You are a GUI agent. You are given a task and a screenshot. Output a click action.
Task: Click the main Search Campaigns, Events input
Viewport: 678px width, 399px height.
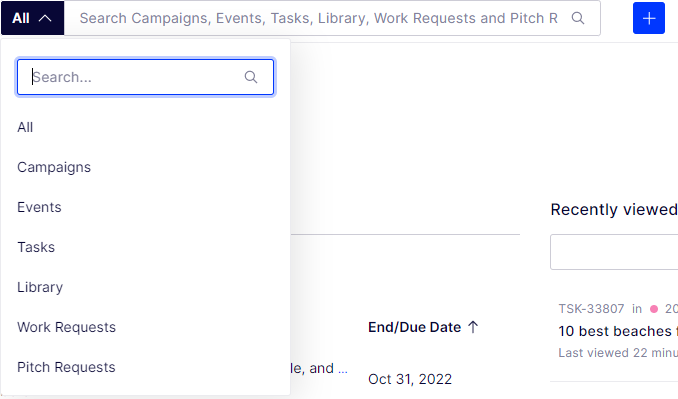319,18
